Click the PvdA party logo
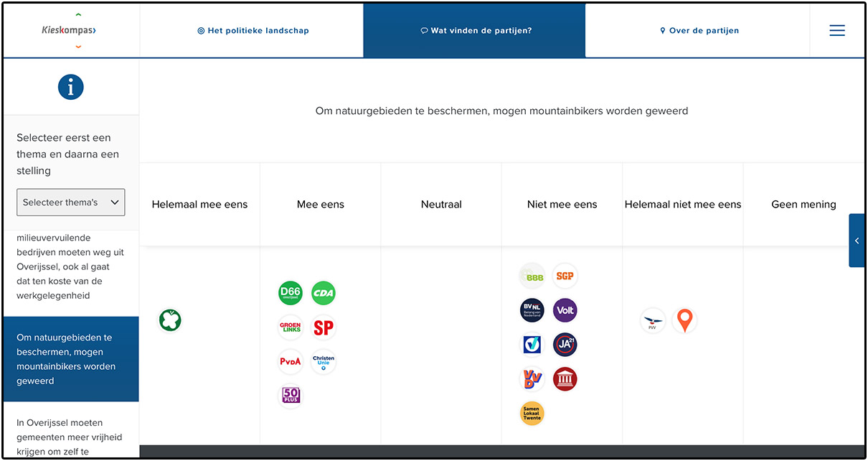Image resolution: width=868 pixels, height=461 pixels. click(291, 361)
